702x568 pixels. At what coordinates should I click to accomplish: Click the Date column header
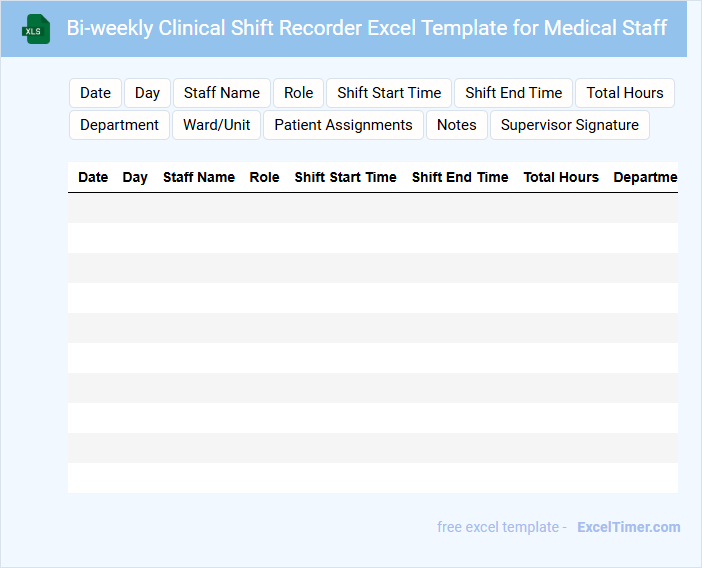[93, 177]
